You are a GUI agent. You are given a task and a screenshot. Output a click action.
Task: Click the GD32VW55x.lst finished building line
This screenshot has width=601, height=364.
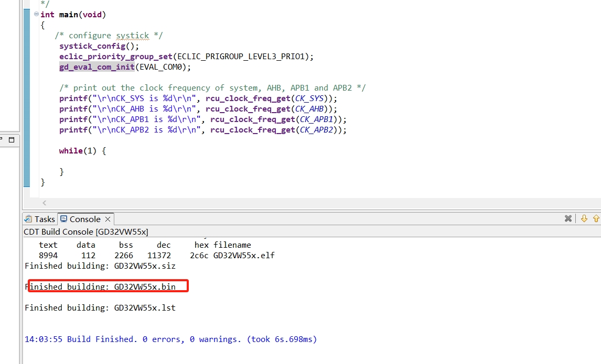(100, 308)
